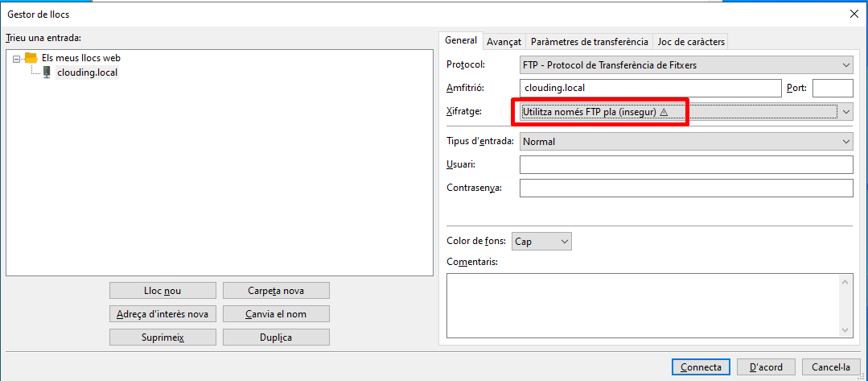Click the Trieu una entrada label

point(43,38)
